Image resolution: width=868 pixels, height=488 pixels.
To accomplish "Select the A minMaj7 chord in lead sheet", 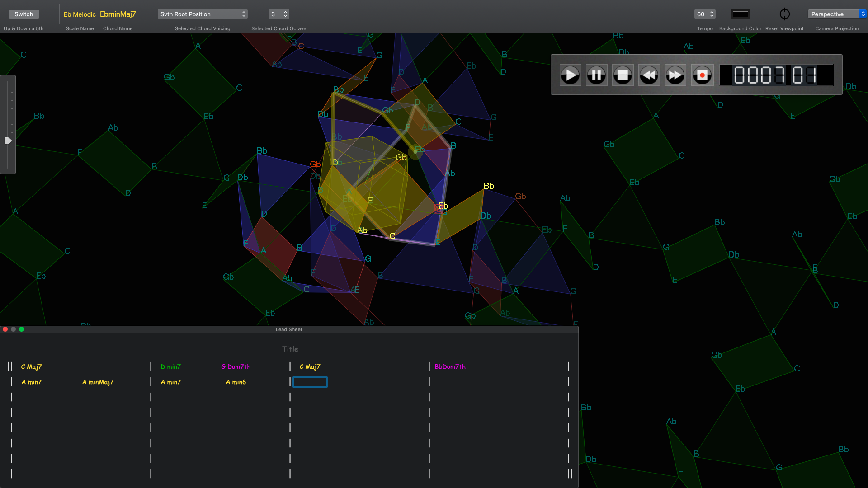I will [x=98, y=382].
